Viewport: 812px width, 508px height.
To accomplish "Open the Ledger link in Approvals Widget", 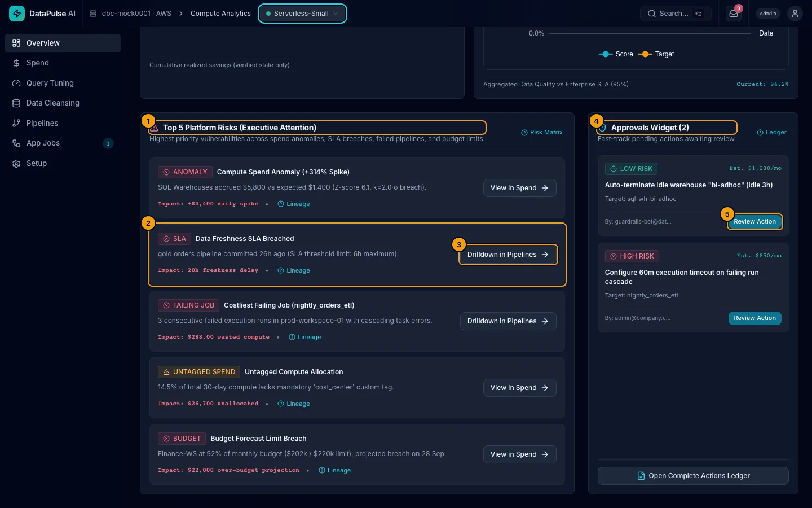I will [x=772, y=133].
